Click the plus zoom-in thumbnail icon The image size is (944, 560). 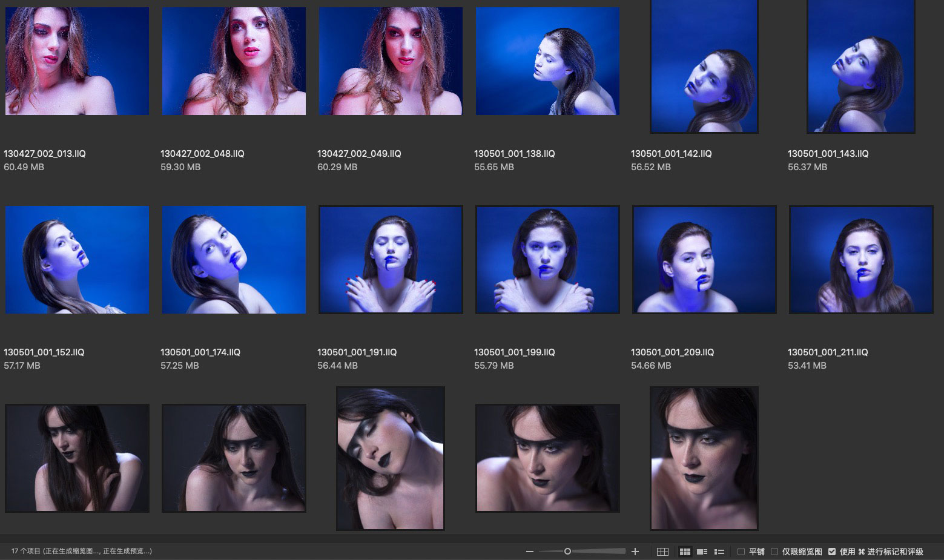(635, 552)
